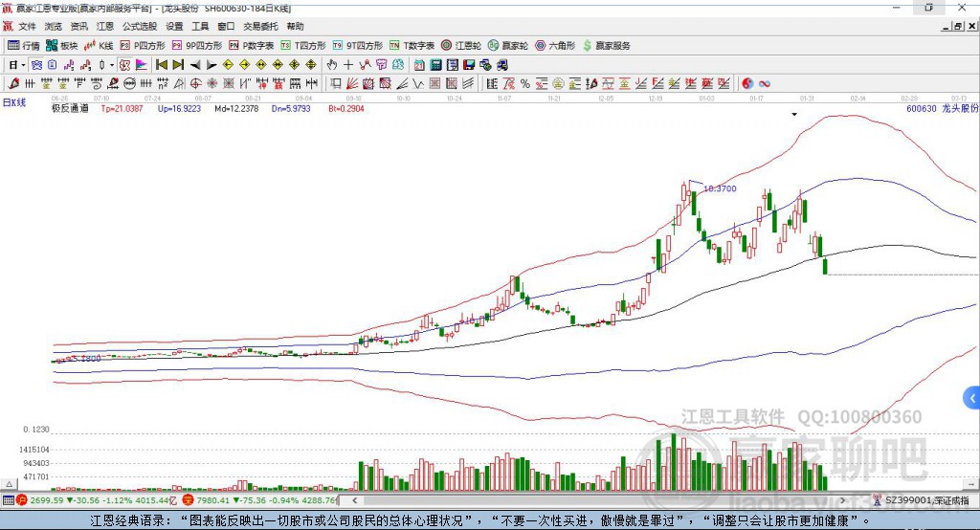The width and height of the screenshot is (980, 530).
Task: Toggle the highlighted grid view button
Action: 36,65
